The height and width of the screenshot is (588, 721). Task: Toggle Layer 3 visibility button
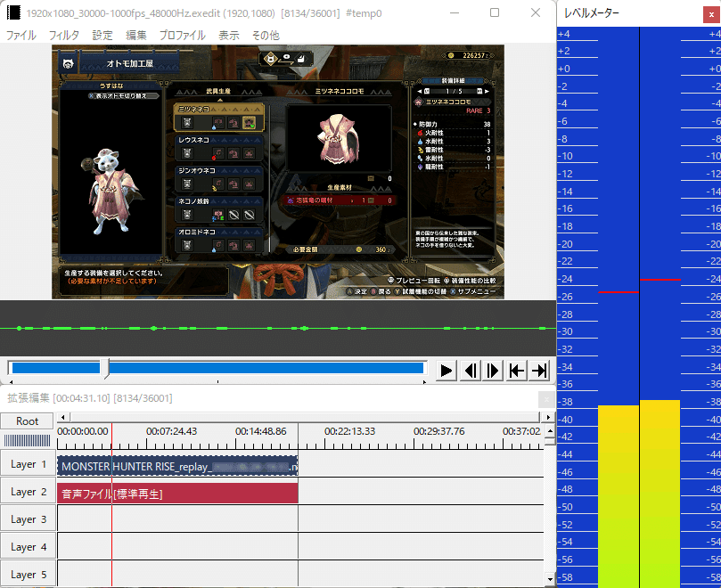[x=28, y=519]
